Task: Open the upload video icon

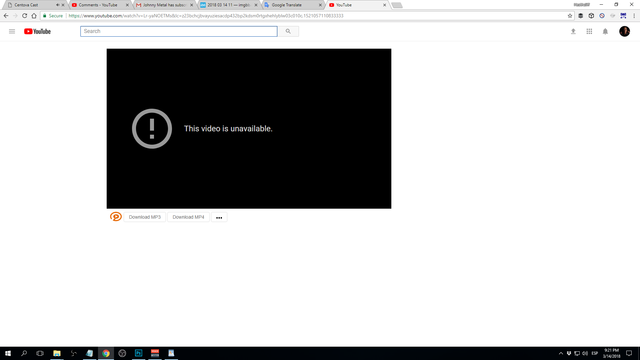Action: tap(573, 31)
